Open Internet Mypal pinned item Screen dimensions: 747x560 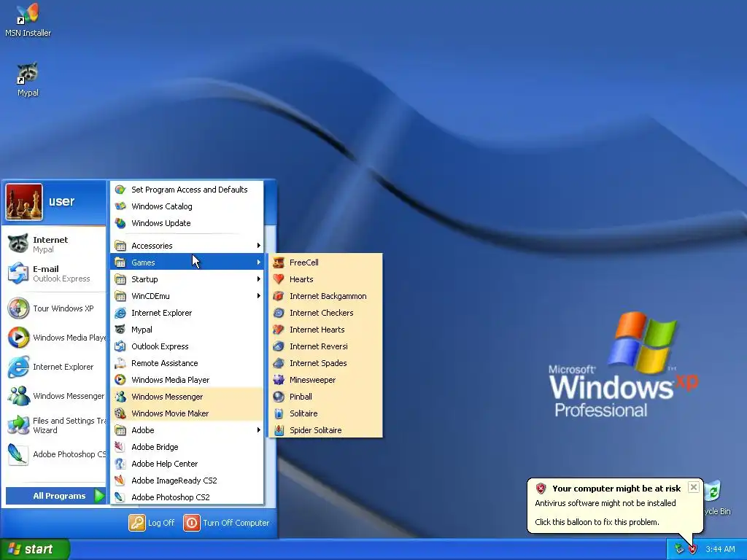54,244
